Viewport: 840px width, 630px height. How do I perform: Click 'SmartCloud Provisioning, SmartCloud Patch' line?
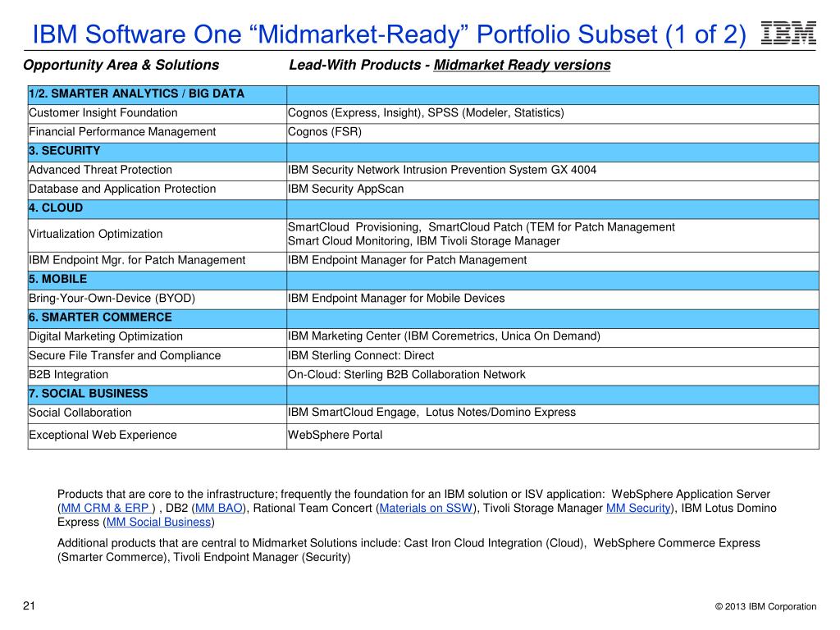481,227
